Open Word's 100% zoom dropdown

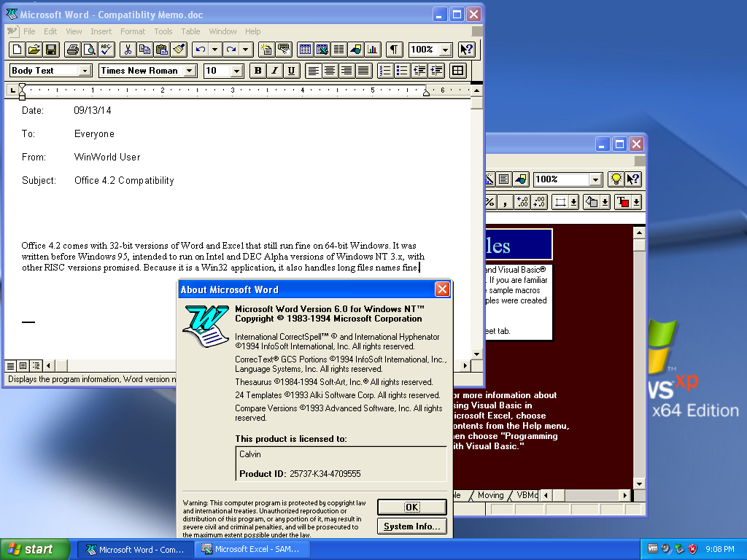[445, 50]
